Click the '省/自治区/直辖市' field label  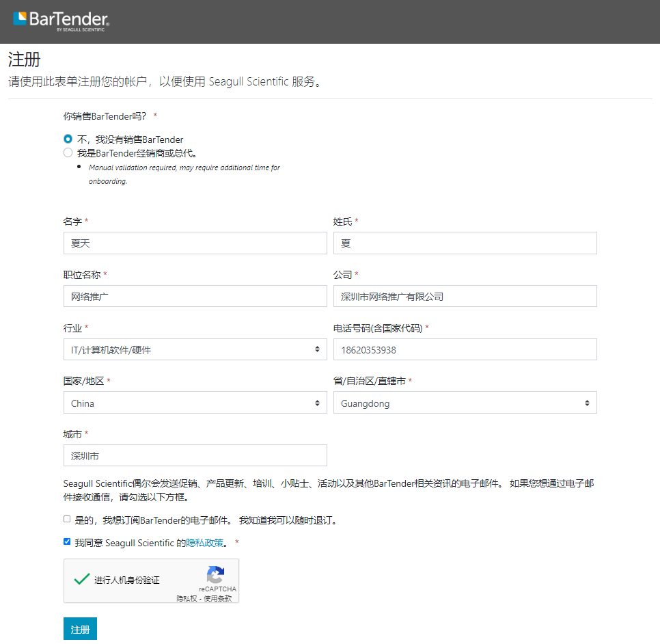point(370,381)
